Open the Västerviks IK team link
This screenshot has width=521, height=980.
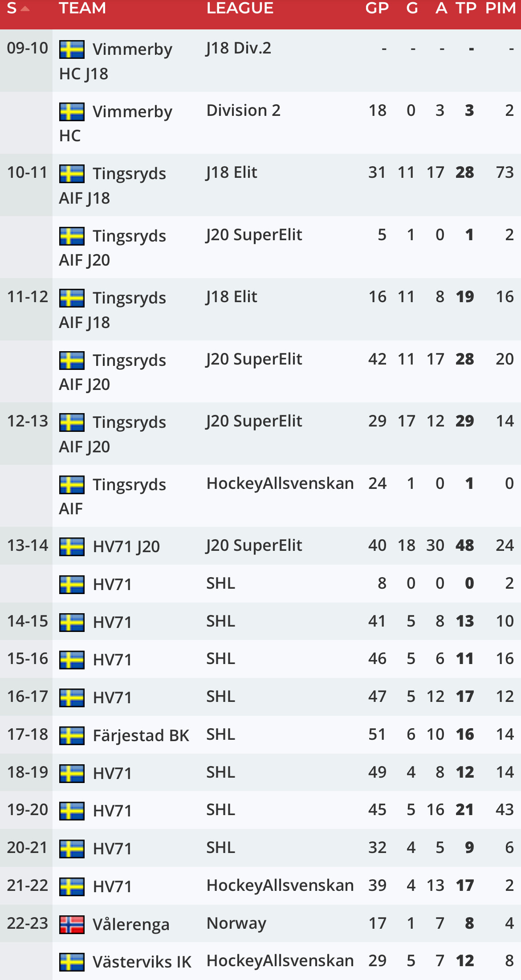click(142, 962)
